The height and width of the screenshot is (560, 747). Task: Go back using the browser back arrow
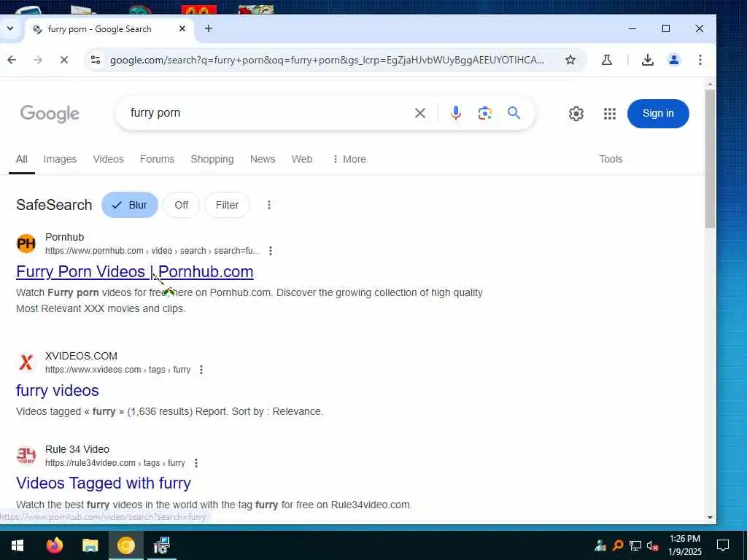(x=12, y=60)
